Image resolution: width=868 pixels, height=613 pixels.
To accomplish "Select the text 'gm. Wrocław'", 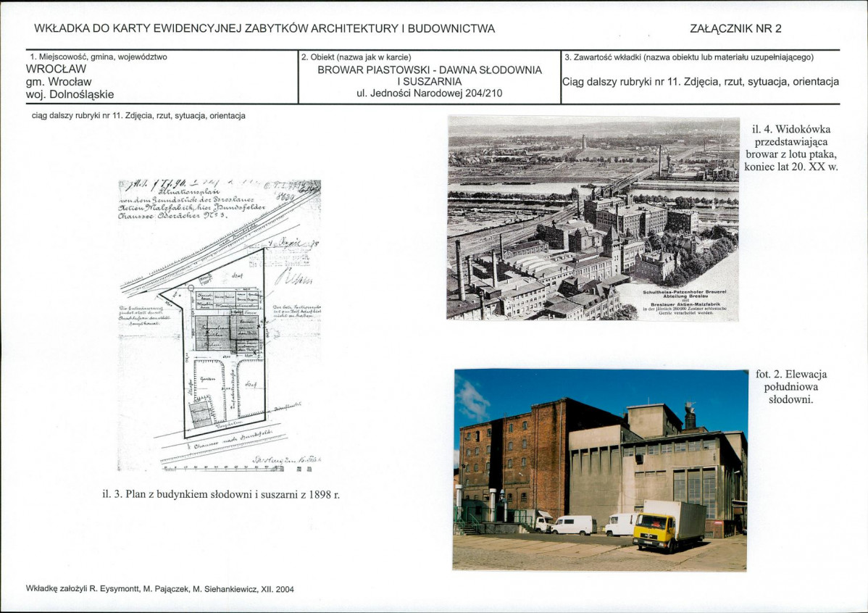I will 59,82.
